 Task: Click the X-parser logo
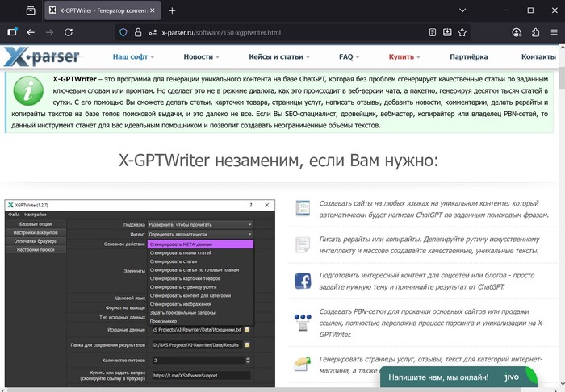pos(41,57)
